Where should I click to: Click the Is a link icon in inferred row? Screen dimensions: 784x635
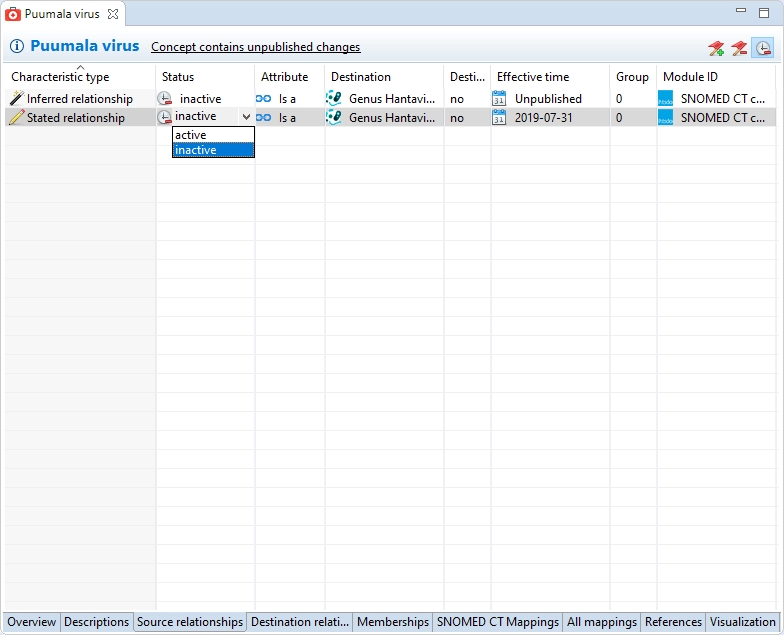(264, 99)
